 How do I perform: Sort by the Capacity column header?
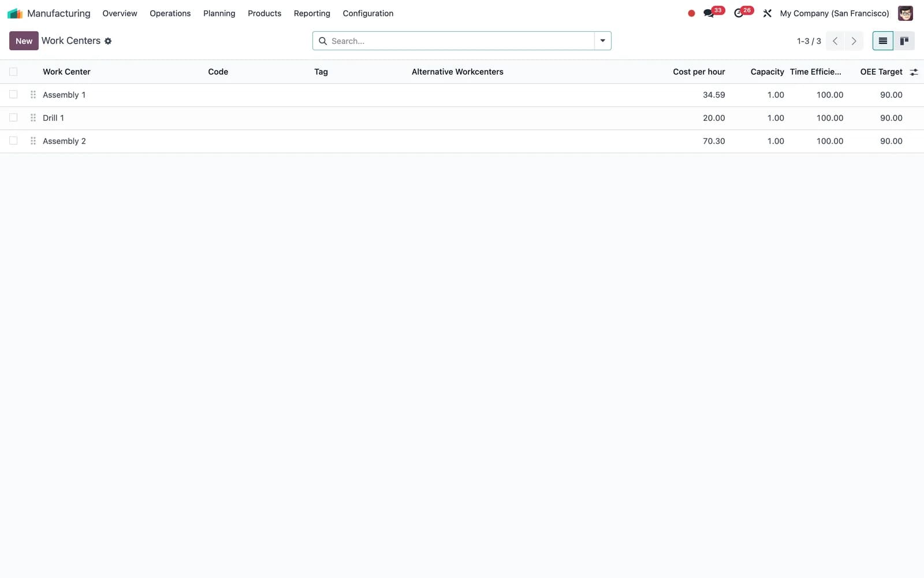click(x=767, y=72)
